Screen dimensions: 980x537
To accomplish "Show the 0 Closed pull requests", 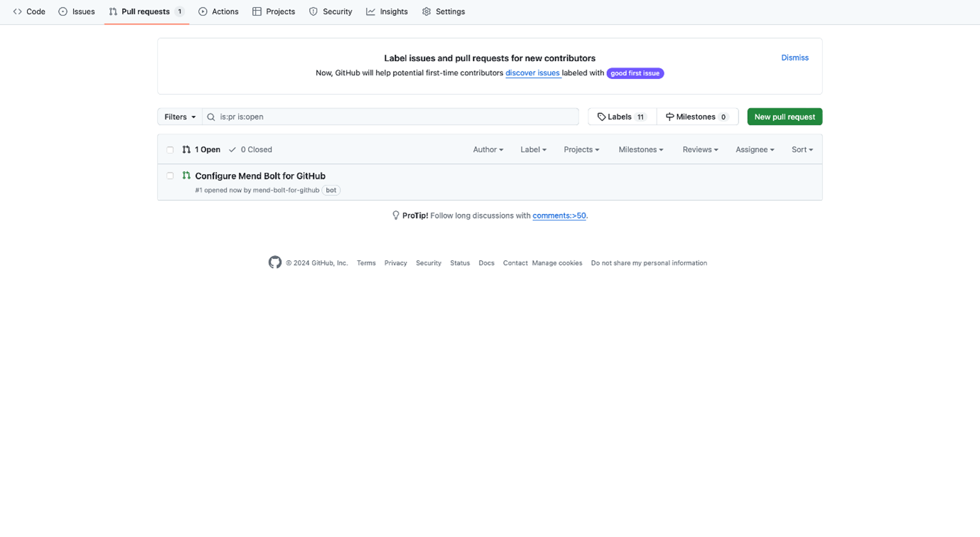I will (x=250, y=149).
